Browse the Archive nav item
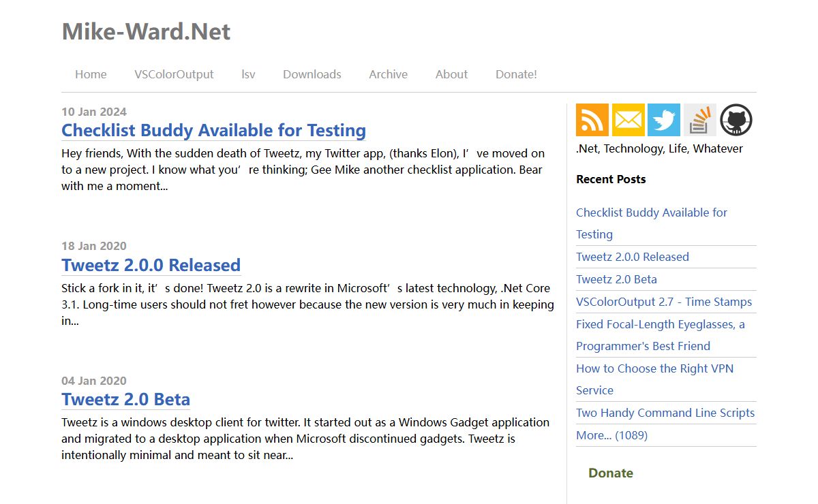 (389, 74)
